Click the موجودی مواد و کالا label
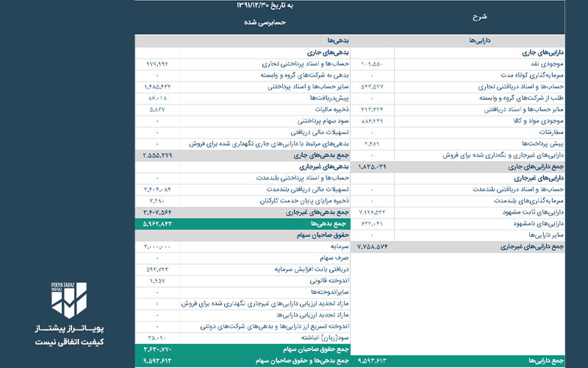Viewport: 588px width, 368px height. [x=539, y=121]
